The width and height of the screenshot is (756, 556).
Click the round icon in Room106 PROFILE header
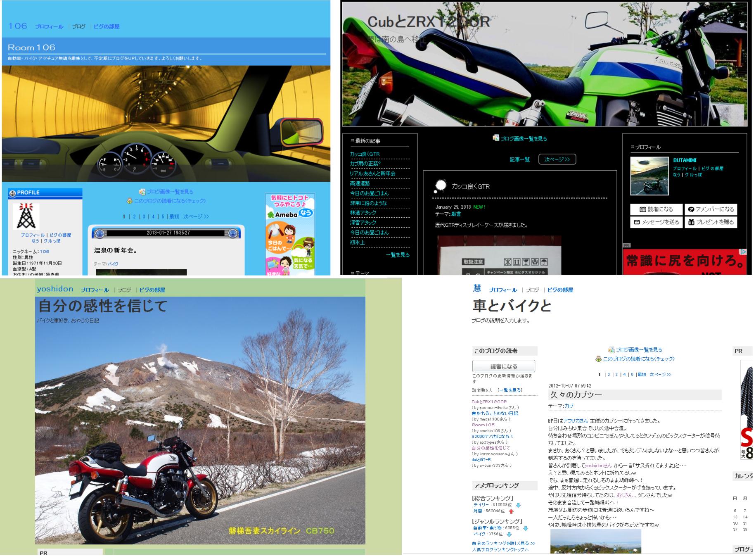click(13, 193)
